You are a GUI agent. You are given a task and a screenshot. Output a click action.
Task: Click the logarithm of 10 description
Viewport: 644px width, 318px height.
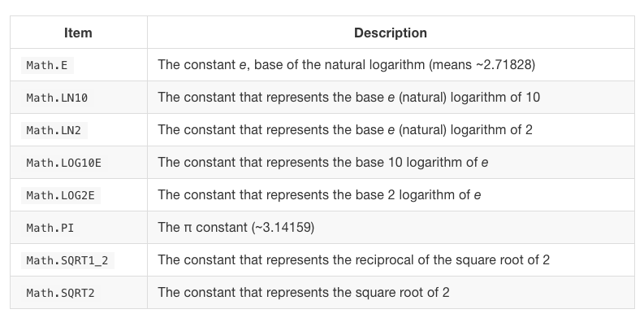(x=348, y=97)
